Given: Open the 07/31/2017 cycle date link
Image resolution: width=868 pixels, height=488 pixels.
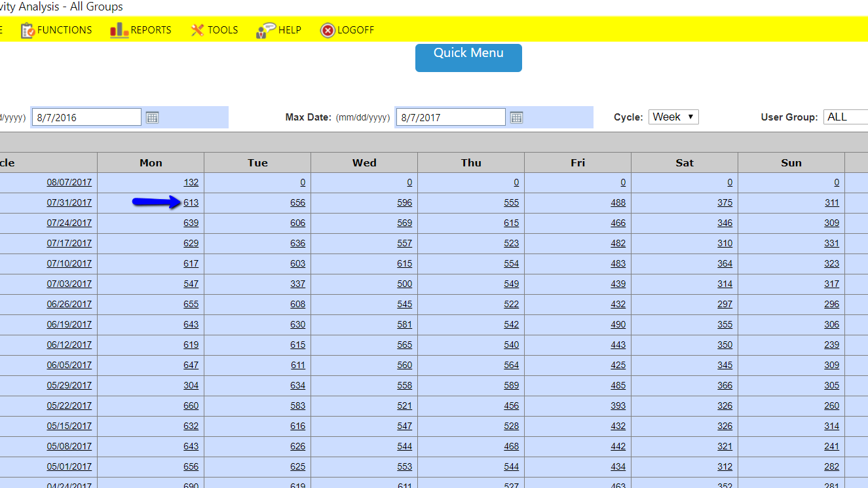Looking at the screenshot, I should (69, 202).
